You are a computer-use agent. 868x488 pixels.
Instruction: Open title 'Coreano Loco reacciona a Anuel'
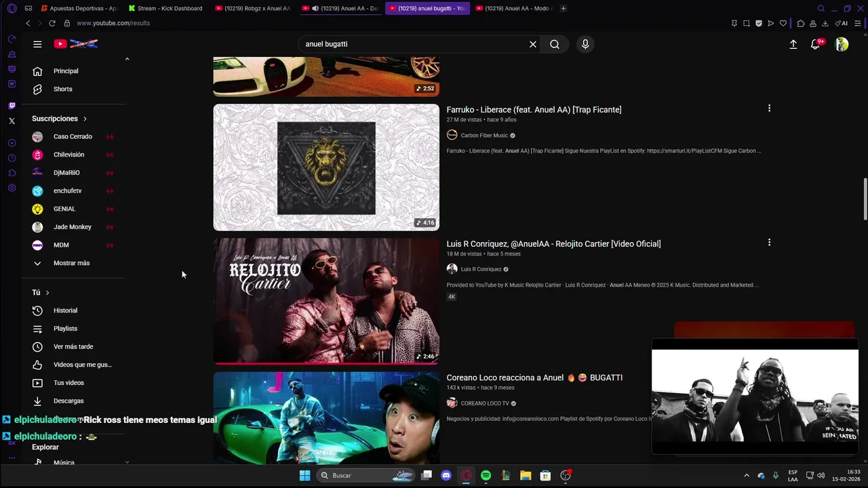coord(534,378)
